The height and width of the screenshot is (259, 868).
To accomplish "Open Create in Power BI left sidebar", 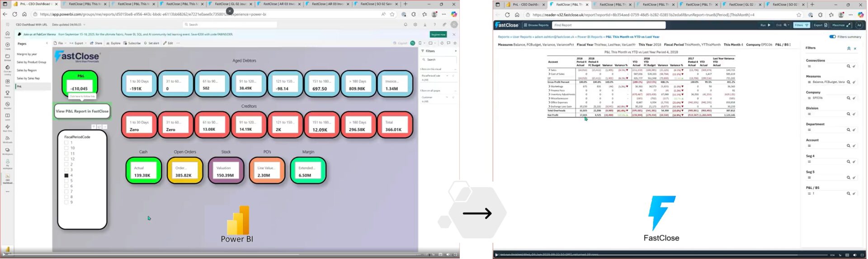I will (x=7, y=46).
